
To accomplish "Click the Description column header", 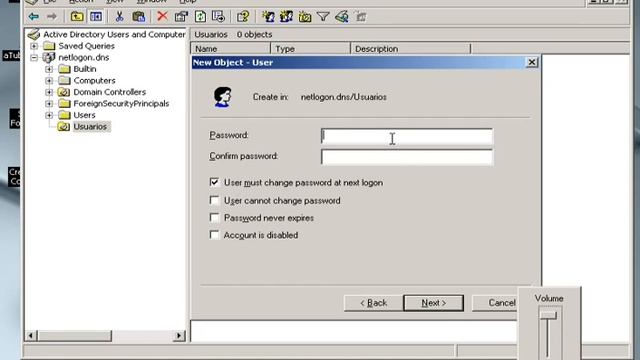I will (411, 49).
